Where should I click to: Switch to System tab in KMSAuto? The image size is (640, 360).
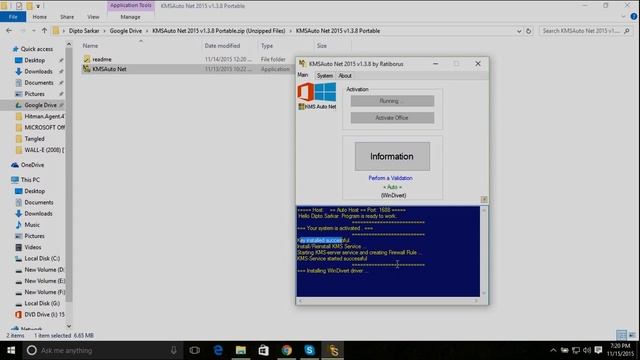324,76
